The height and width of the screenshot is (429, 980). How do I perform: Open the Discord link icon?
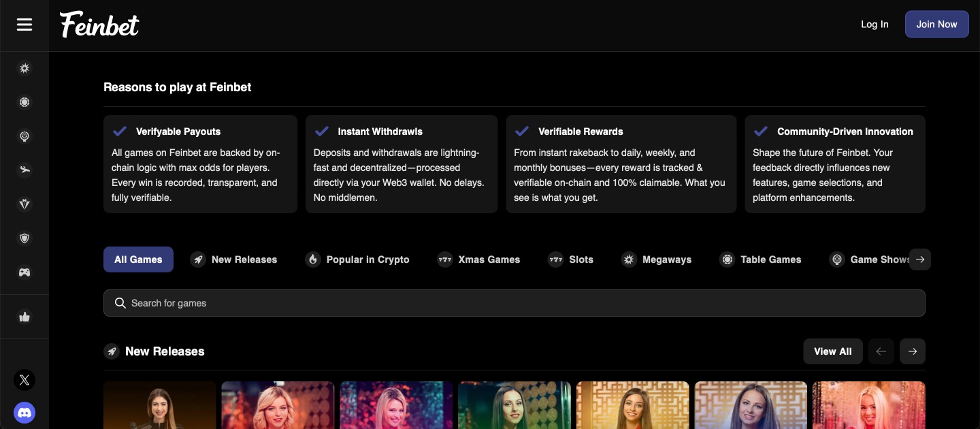click(24, 413)
